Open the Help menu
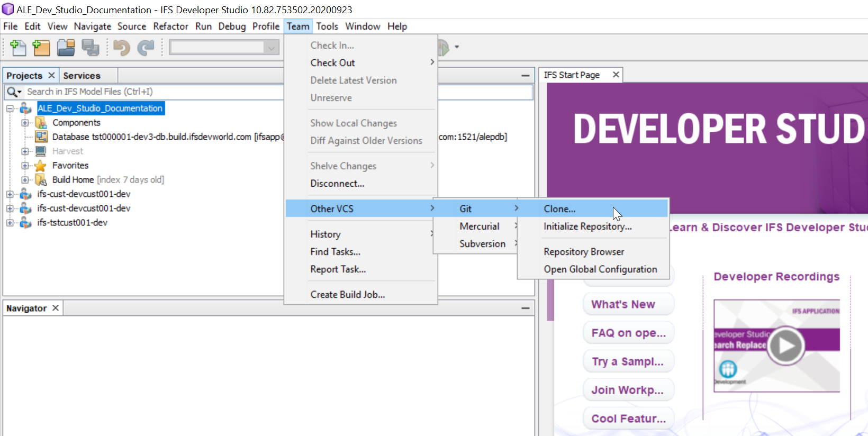 click(397, 26)
